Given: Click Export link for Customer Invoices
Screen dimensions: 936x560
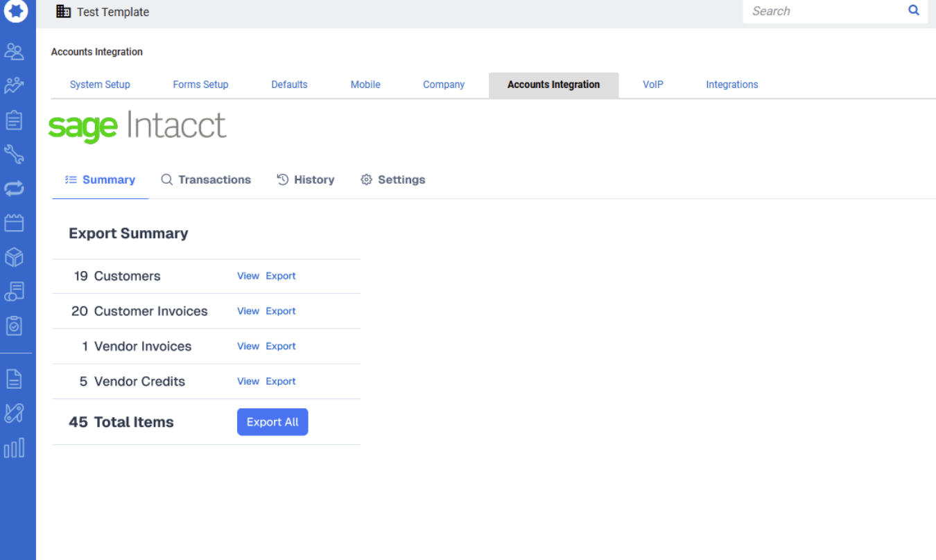Looking at the screenshot, I should (x=281, y=311).
